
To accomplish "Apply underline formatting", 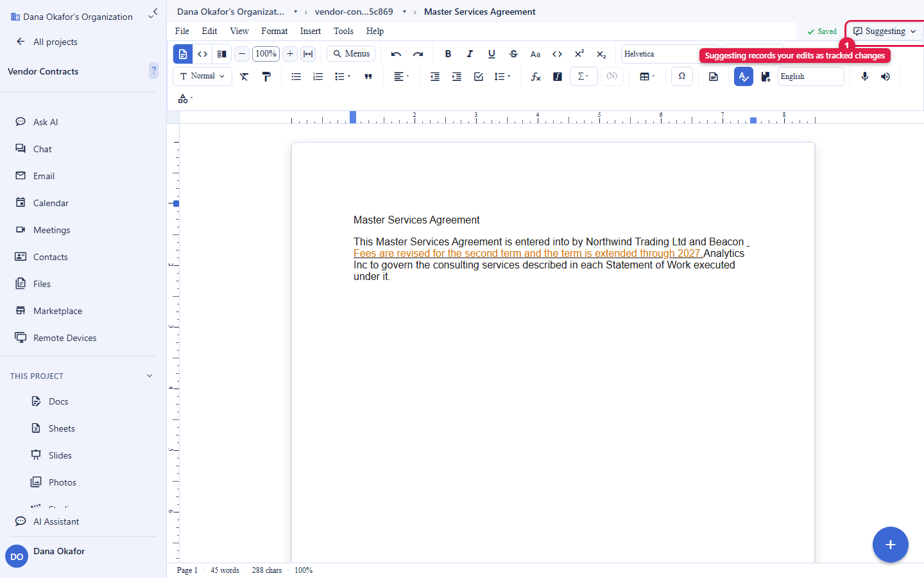I will coord(492,54).
